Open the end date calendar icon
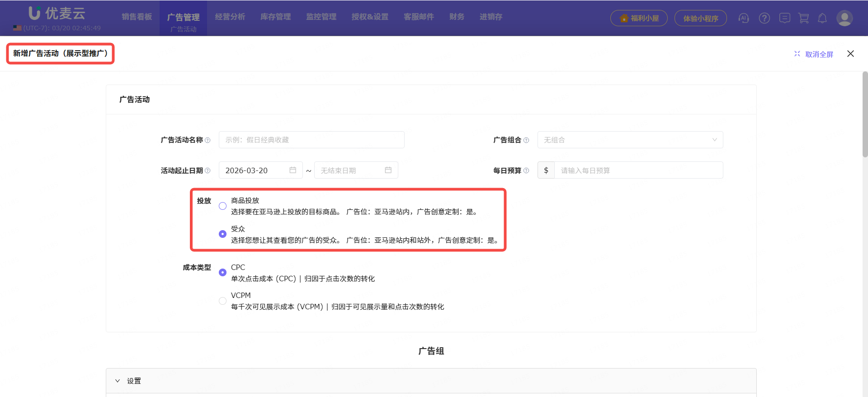 (x=388, y=170)
